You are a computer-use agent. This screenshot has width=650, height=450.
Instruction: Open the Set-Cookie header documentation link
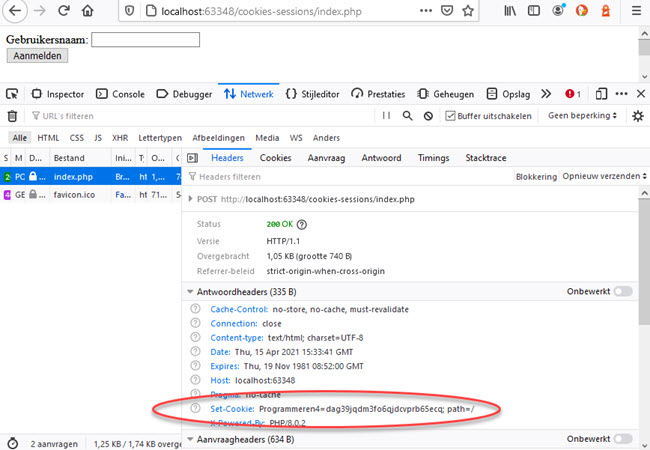click(233, 409)
